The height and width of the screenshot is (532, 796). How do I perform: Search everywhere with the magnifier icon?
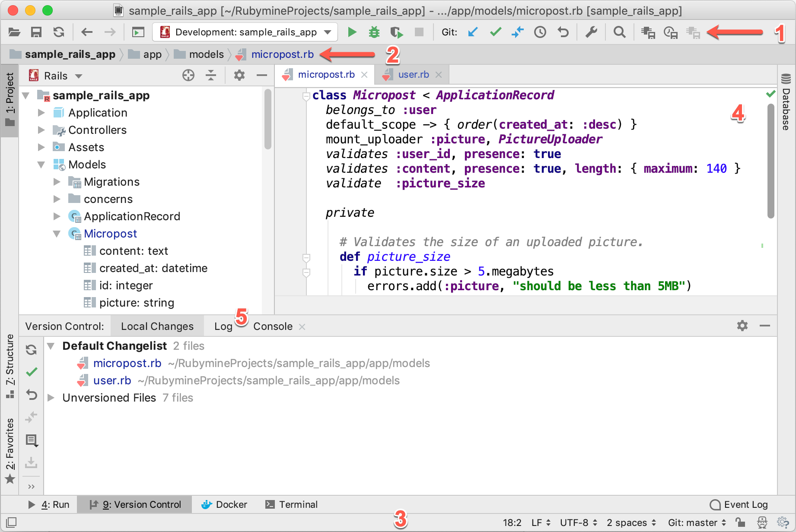[x=619, y=32]
